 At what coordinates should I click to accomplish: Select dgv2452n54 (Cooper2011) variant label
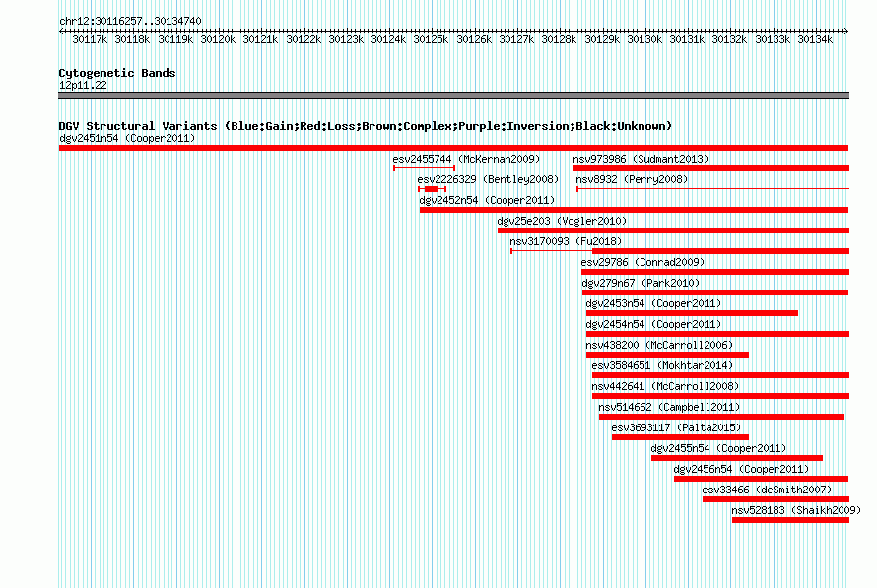[x=487, y=200]
